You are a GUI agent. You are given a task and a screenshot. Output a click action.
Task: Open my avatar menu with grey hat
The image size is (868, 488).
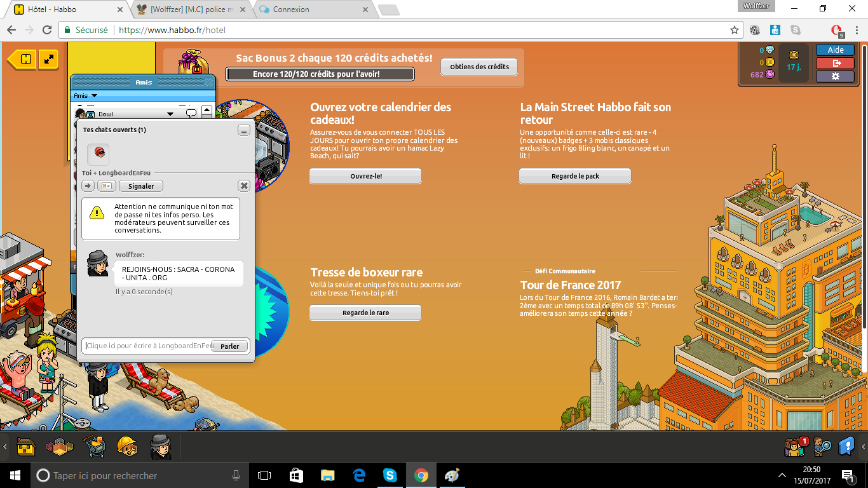pyautogui.click(x=161, y=447)
